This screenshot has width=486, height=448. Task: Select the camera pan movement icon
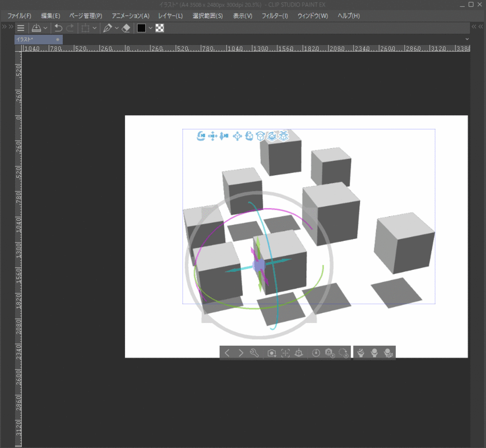tap(213, 136)
